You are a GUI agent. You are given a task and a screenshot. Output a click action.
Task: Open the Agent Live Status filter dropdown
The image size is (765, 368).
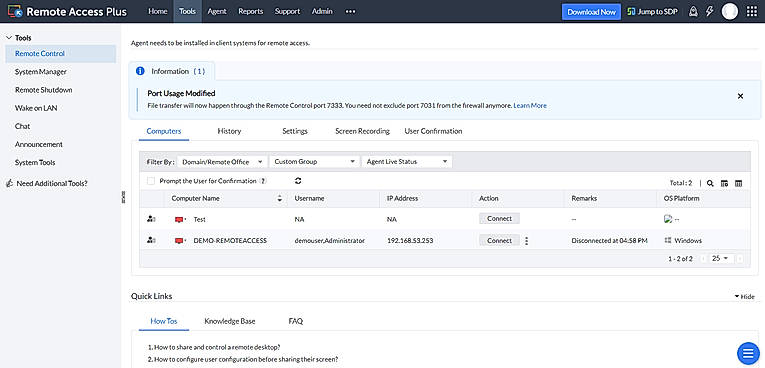coord(406,162)
